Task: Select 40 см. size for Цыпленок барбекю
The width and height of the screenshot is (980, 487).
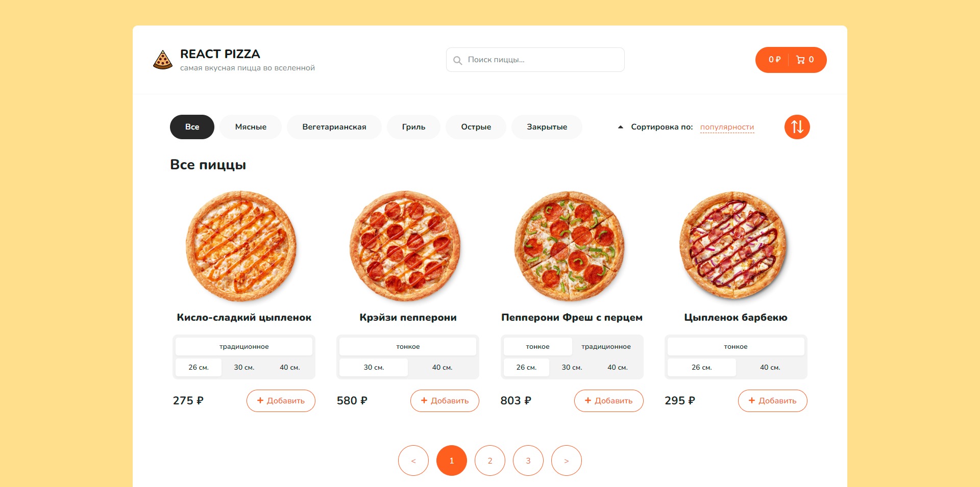Action: point(770,367)
